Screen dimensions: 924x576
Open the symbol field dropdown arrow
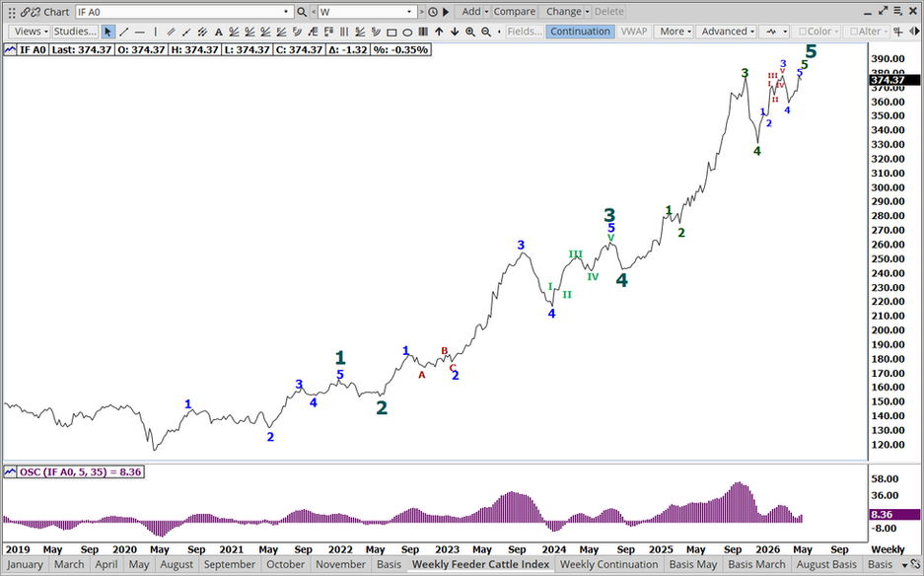286,12
